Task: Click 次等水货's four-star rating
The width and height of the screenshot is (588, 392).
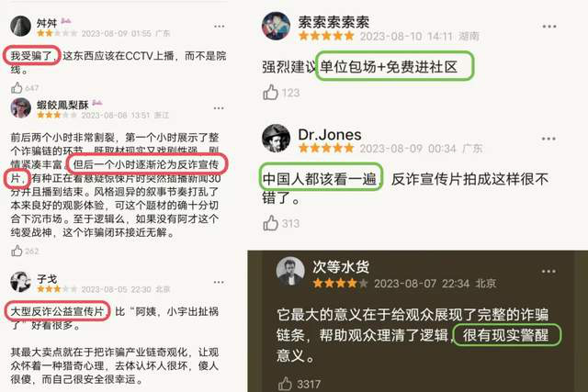Action: [x=341, y=283]
